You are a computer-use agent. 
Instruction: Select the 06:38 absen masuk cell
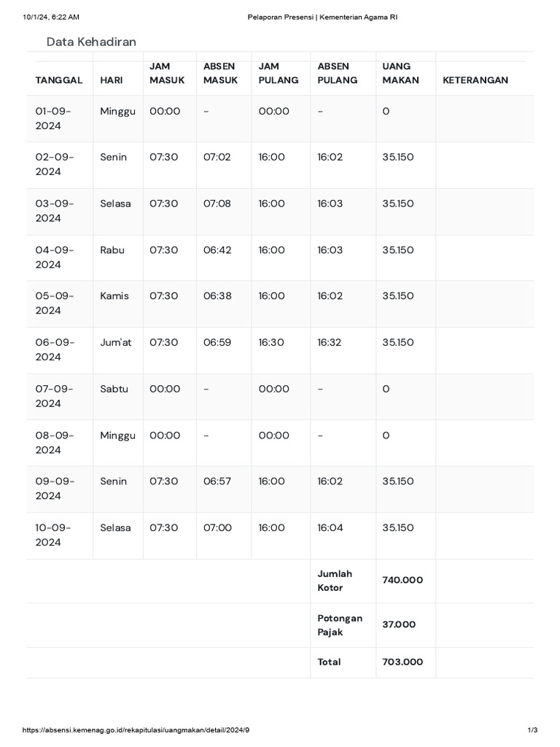(217, 296)
